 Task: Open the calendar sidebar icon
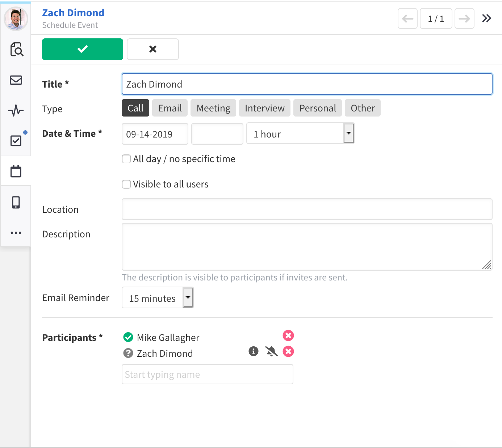[16, 171]
